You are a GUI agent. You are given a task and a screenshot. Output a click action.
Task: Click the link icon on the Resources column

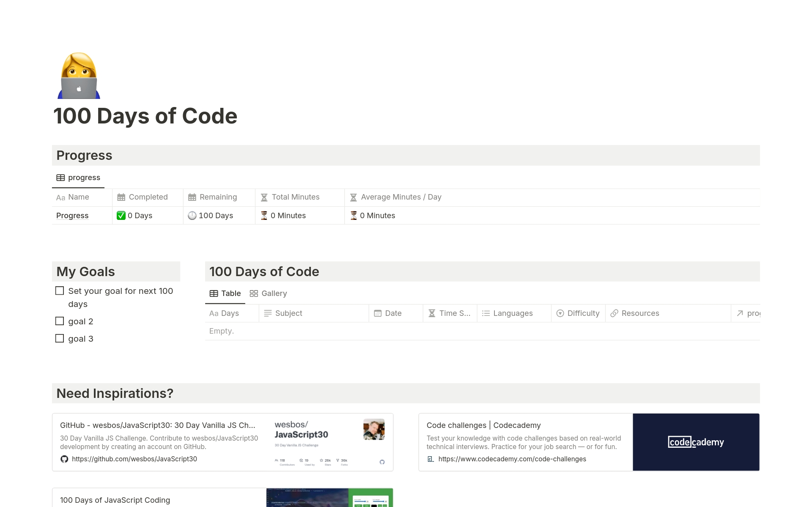point(614,313)
